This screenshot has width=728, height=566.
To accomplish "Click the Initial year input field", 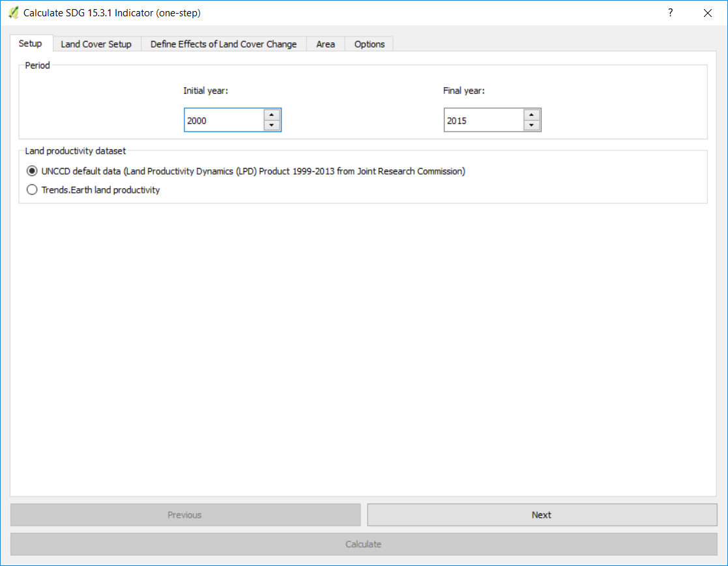I will (x=224, y=120).
